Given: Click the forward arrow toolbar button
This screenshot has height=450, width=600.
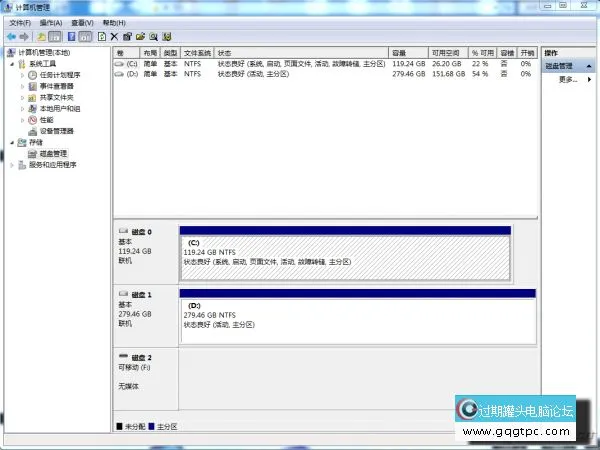Looking at the screenshot, I should click(x=24, y=37).
